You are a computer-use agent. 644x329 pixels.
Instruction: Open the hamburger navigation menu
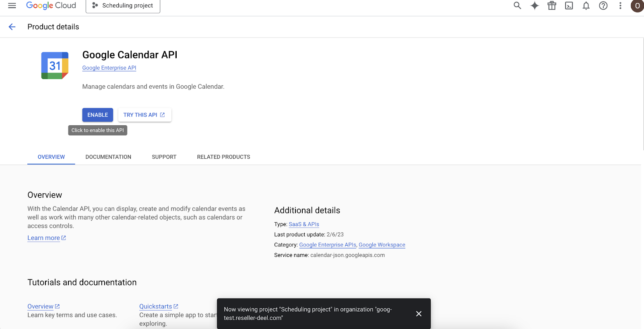click(x=12, y=6)
